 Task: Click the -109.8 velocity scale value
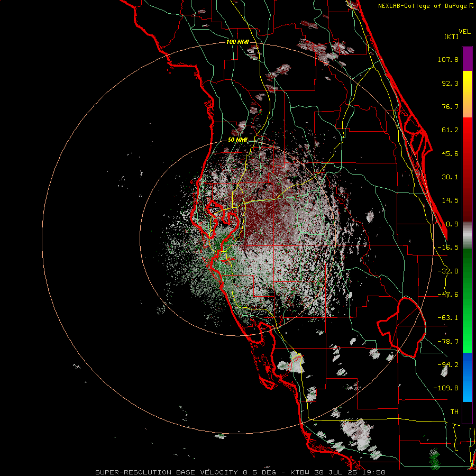click(x=446, y=388)
